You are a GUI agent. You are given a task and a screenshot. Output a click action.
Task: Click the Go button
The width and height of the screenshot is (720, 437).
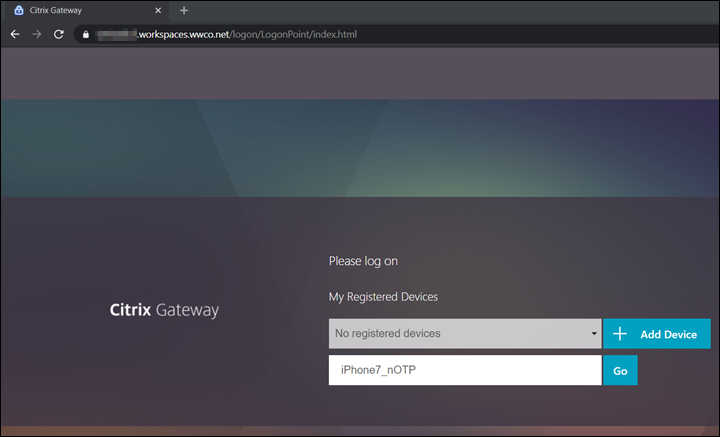coord(620,370)
